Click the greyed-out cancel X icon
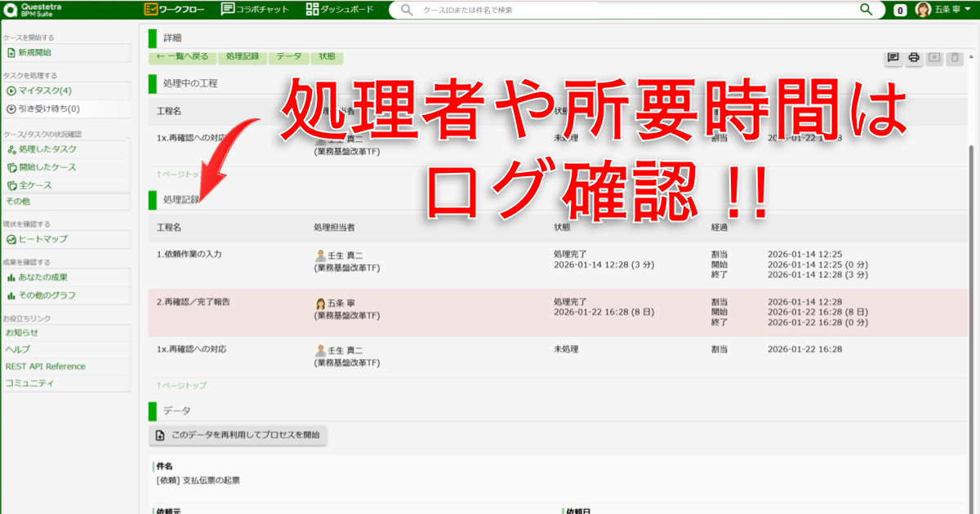Image resolution: width=980 pixels, height=514 pixels. [x=934, y=57]
